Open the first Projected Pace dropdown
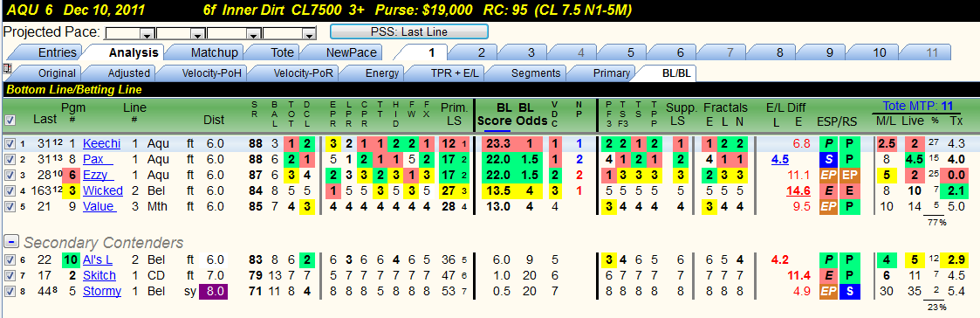Viewport: 980px width, 318px height. click(147, 34)
